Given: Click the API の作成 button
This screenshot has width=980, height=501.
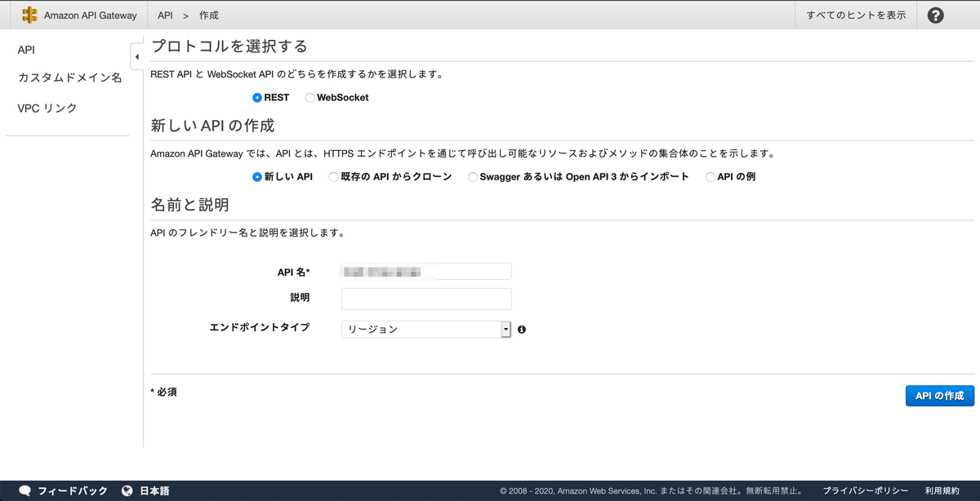Looking at the screenshot, I should pyautogui.click(x=940, y=396).
